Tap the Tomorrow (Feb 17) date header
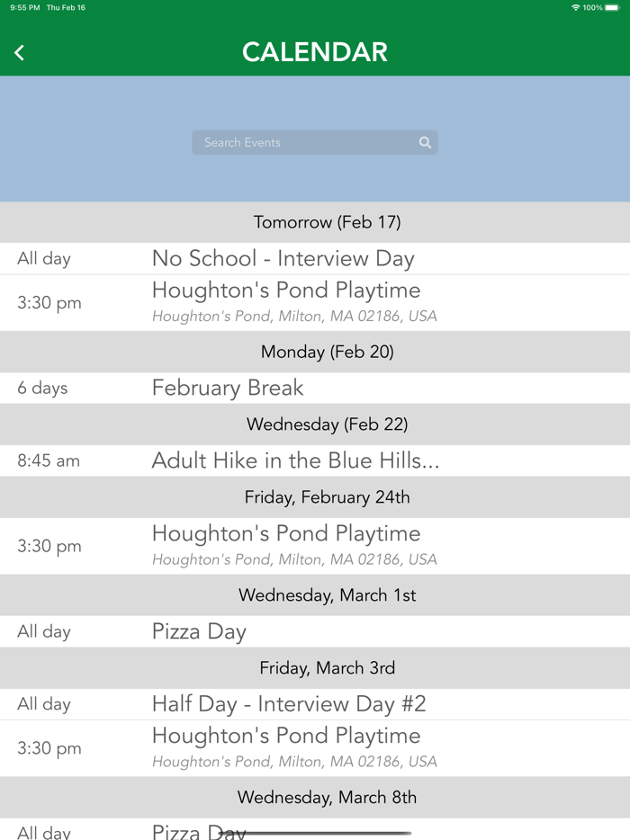The image size is (630, 840). (x=327, y=222)
